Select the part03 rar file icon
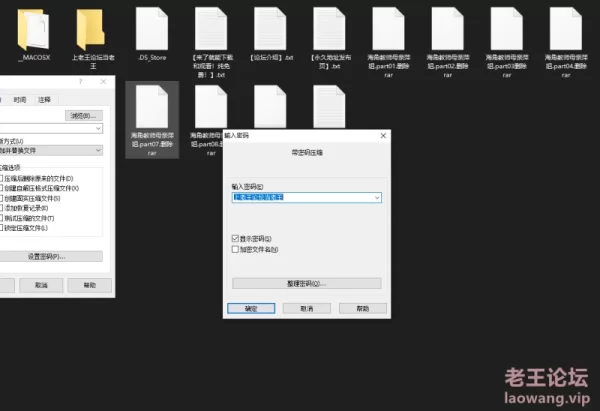This screenshot has width=600, height=411. click(x=507, y=29)
